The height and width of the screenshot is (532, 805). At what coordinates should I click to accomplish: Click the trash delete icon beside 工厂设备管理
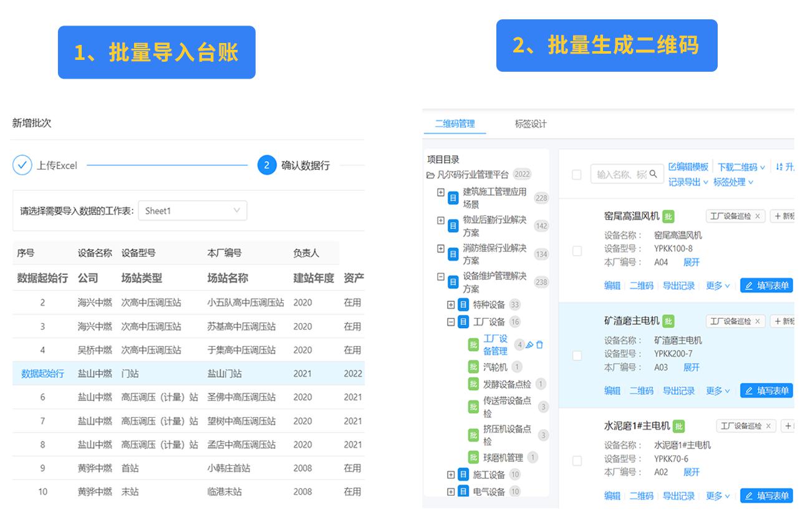(x=540, y=344)
